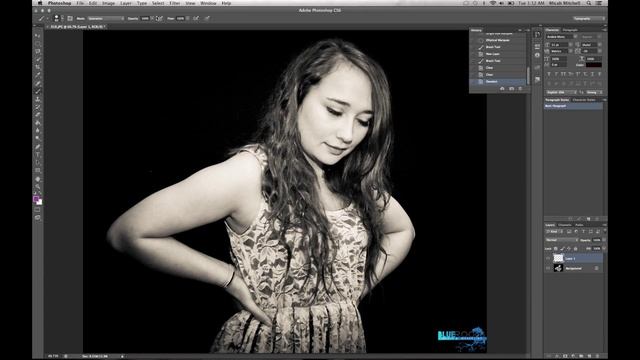Select the Horizontal Type tool

[x=38, y=155]
